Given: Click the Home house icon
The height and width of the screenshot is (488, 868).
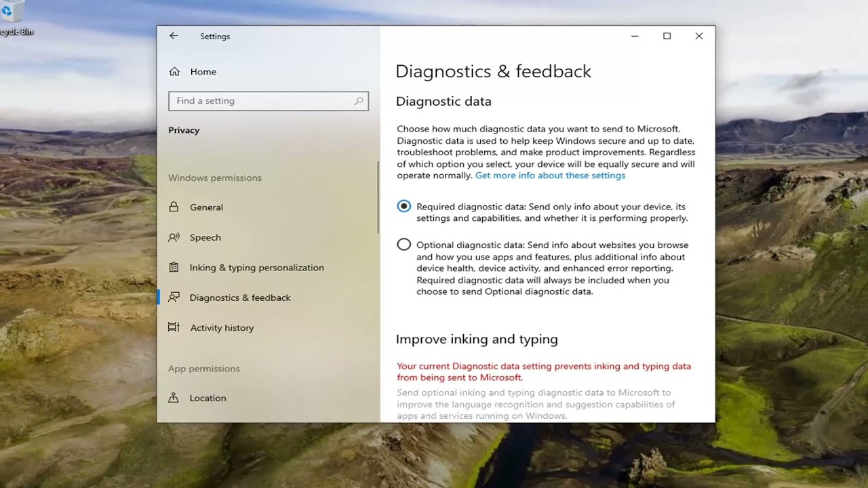Looking at the screenshot, I should (x=174, y=72).
